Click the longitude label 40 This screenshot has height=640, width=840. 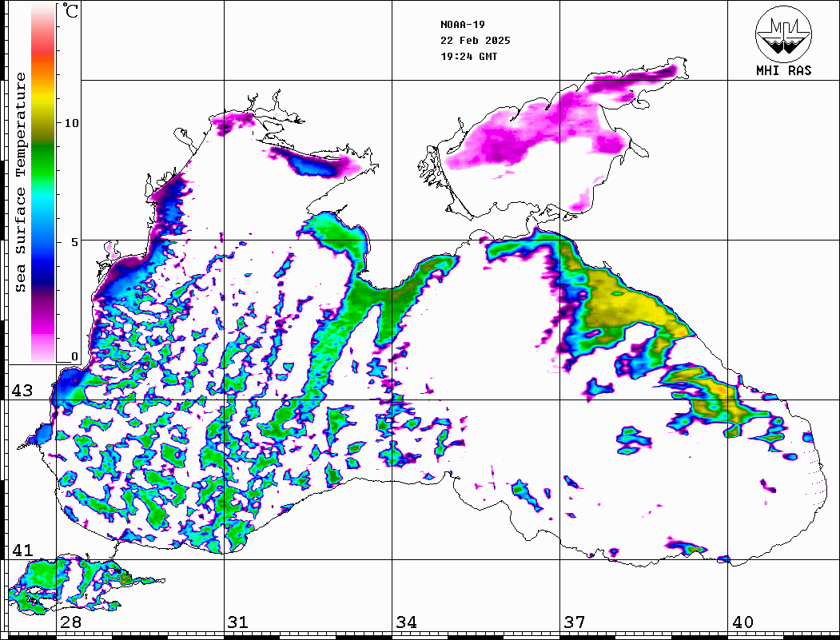(742, 622)
